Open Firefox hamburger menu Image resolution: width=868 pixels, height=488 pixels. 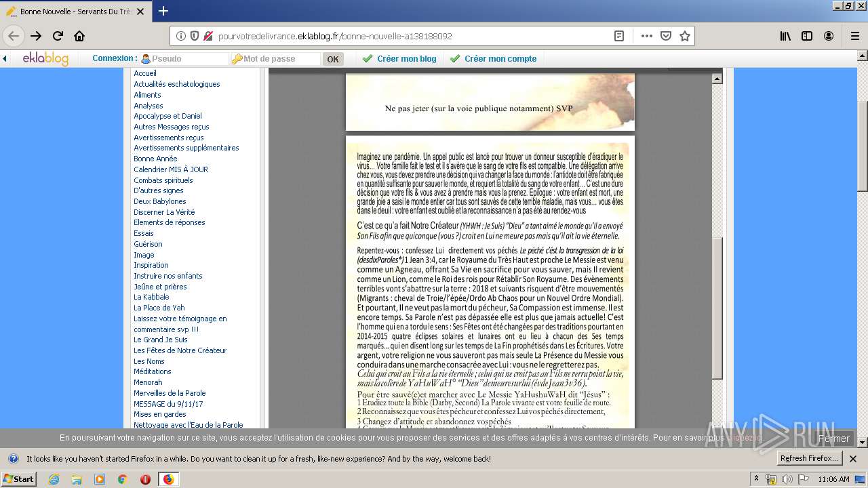[854, 36]
